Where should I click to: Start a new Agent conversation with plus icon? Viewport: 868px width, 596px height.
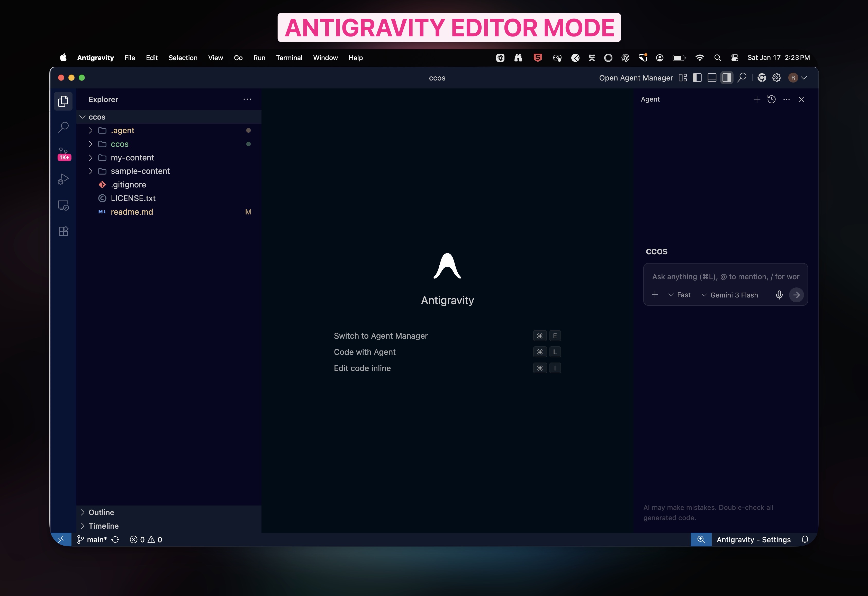pos(757,99)
